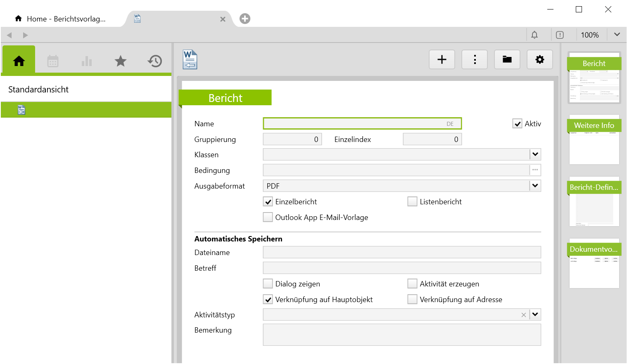
Task: Open the calendar view icon in sidebar
Action: 53,61
